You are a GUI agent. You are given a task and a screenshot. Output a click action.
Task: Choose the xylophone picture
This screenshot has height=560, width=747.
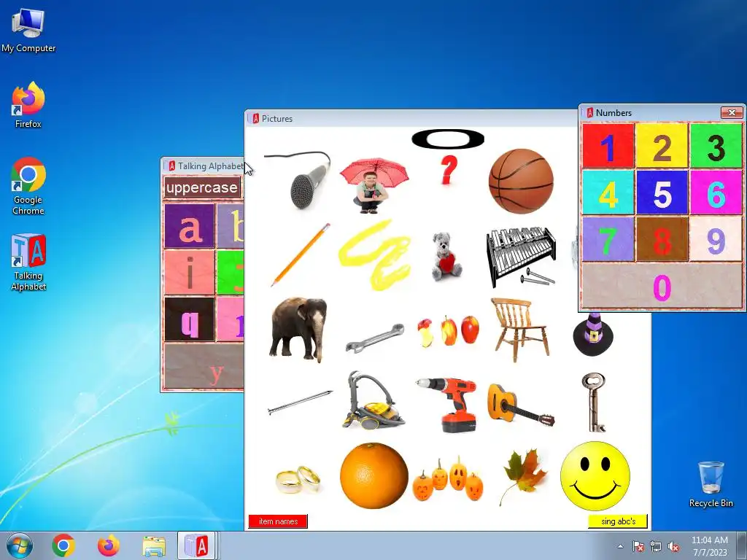click(x=521, y=257)
